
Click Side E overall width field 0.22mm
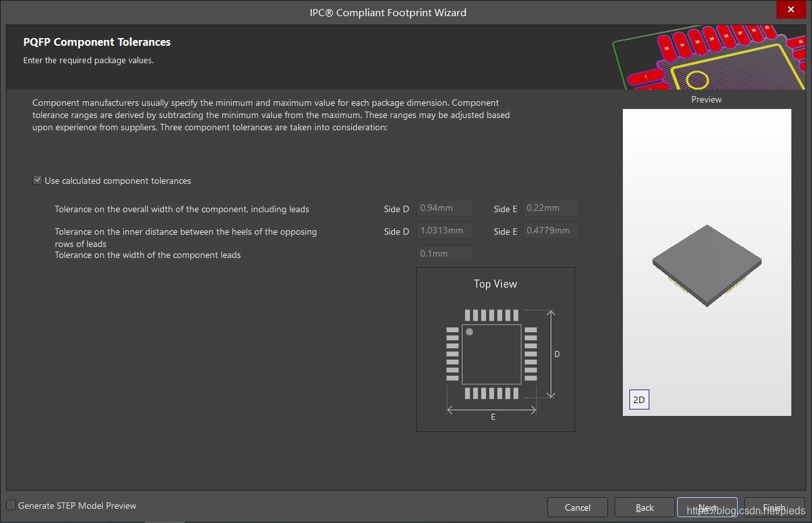point(551,208)
